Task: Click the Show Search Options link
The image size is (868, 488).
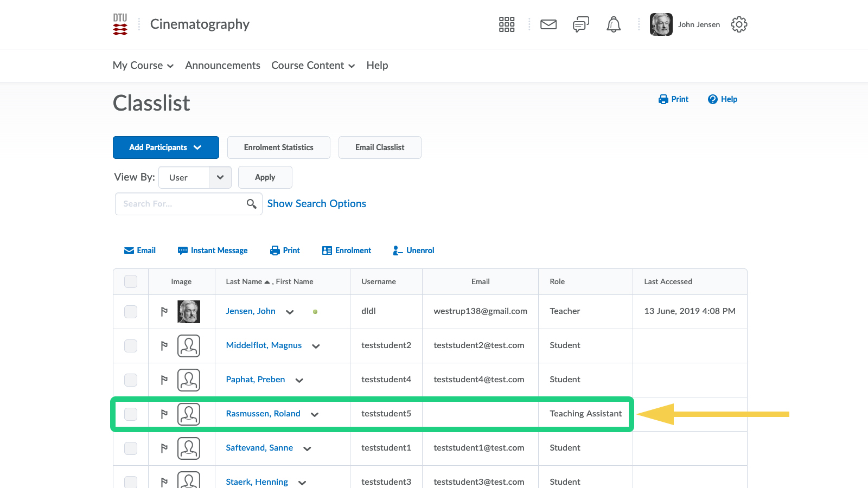Action: pos(316,204)
